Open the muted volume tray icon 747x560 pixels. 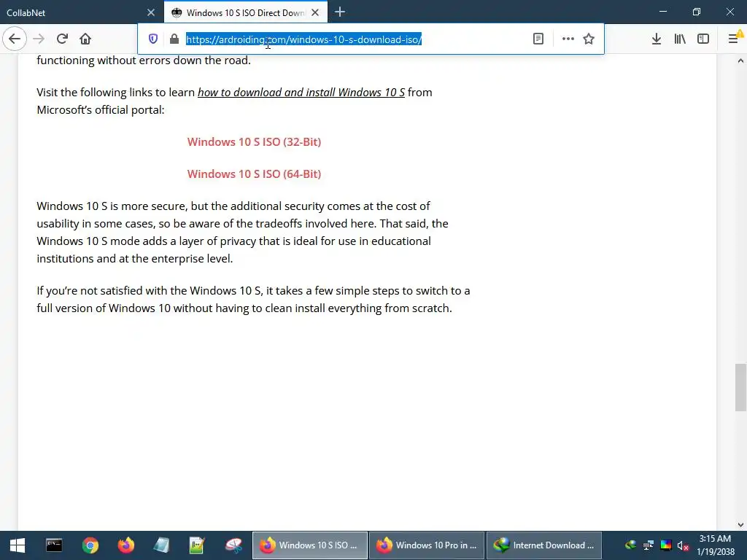tap(683, 545)
